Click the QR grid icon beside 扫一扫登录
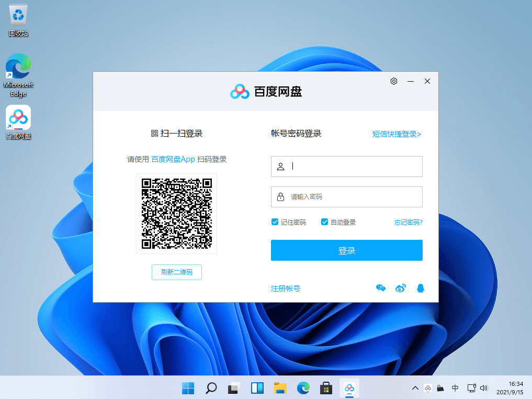Viewport: 532px width, 399px height. (x=154, y=134)
